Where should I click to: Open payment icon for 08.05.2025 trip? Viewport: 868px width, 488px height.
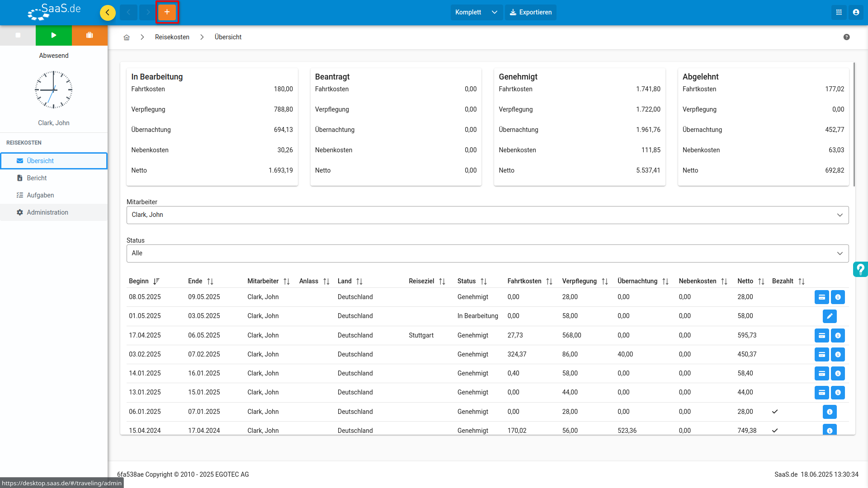[822, 297]
